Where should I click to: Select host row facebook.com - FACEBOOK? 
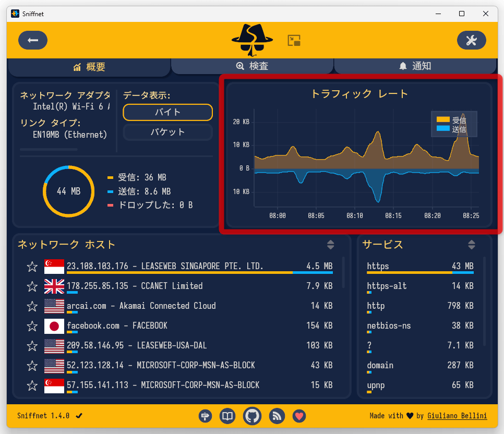click(x=200, y=326)
